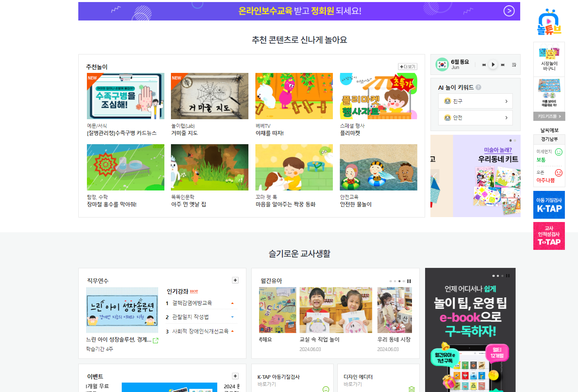The height and width of the screenshot is (392, 578).
Task: Click the 오존 아주나쁨 face icon
Action: click(558, 173)
